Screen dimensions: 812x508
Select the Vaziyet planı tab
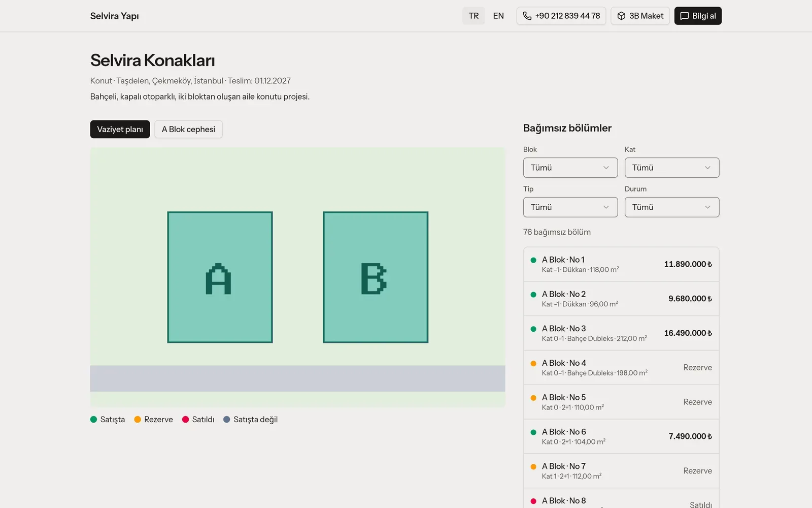(x=120, y=129)
